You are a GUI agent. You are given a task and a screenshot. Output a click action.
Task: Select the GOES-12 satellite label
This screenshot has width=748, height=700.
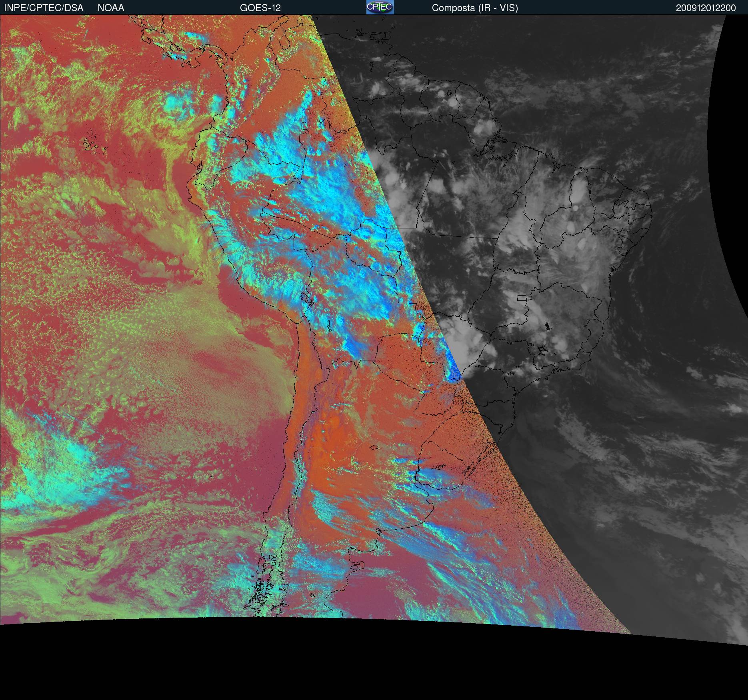(260, 8)
